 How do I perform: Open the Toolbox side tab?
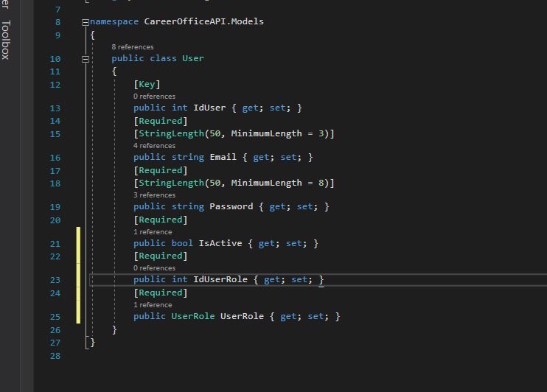point(6,40)
